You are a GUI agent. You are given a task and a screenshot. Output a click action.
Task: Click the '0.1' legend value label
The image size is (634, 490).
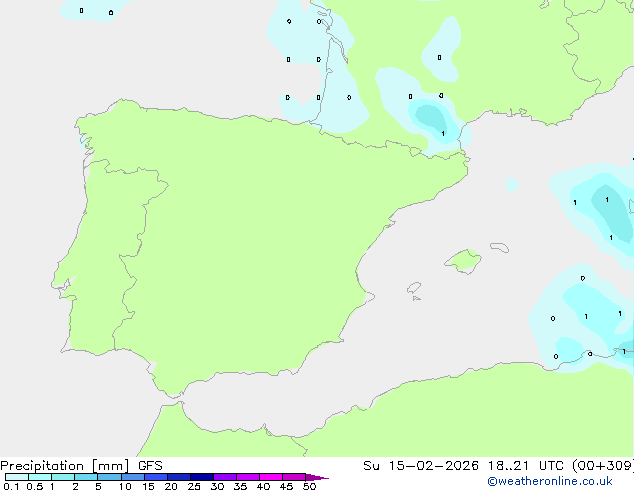(x=11, y=486)
